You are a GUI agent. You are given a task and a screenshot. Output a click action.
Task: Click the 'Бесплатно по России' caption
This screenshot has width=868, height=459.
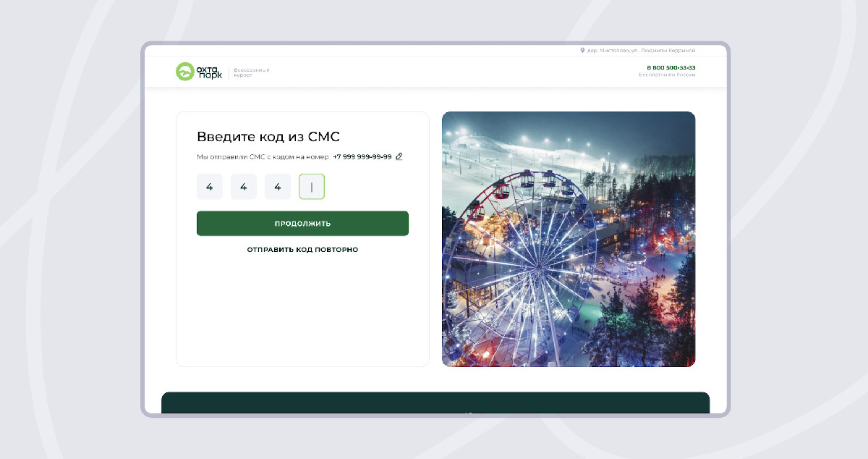pos(667,75)
